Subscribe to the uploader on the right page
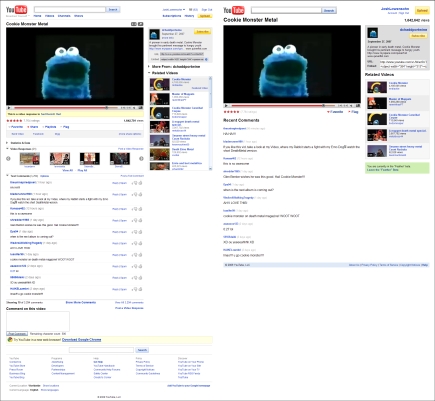Screen dimensions: 435x401 [418, 36]
